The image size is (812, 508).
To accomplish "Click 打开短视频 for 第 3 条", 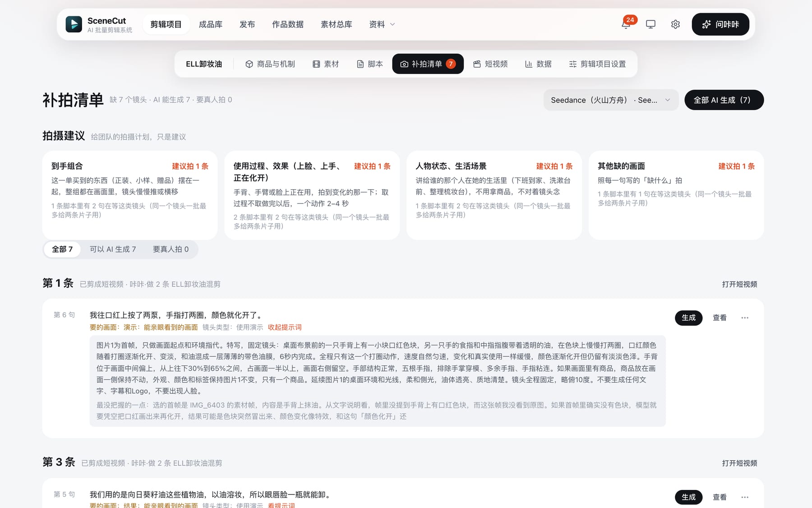I will point(739,463).
